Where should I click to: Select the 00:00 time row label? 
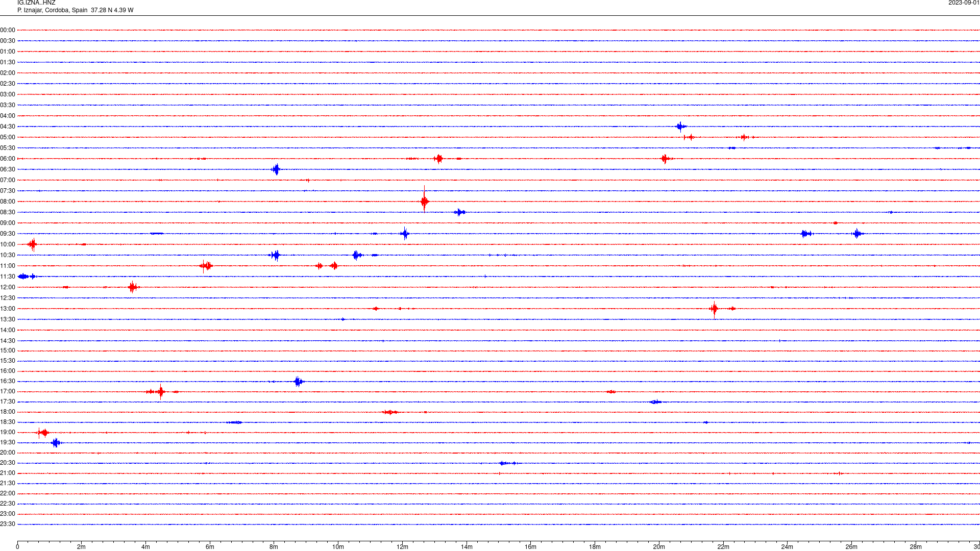tap(8, 30)
